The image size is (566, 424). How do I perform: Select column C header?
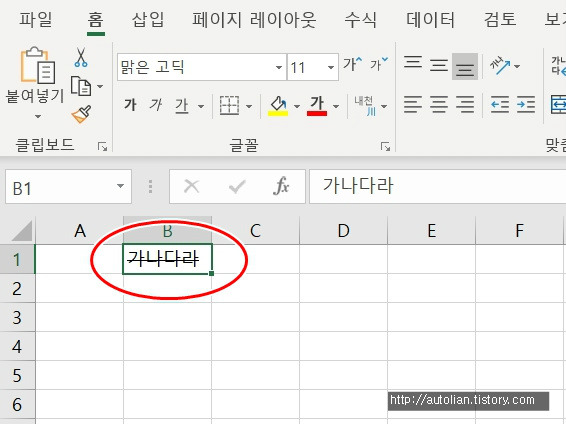pyautogui.click(x=256, y=231)
